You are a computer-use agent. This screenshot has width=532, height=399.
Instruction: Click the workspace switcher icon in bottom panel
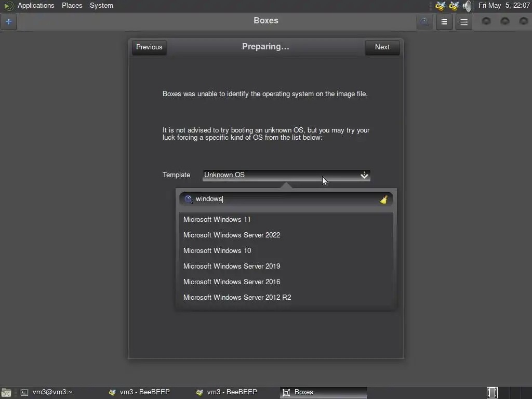[492, 393]
